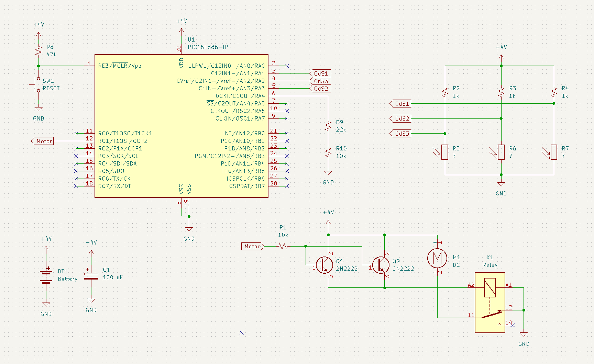
Task: Click the 22k value of R9
Action: point(341,129)
